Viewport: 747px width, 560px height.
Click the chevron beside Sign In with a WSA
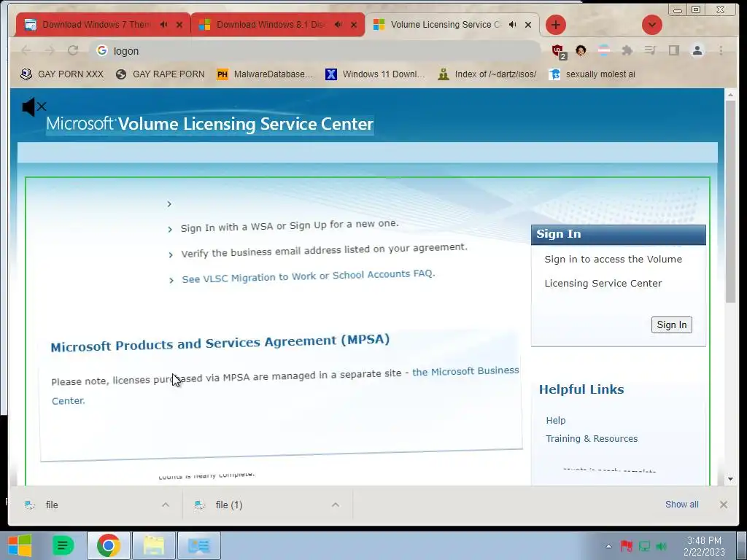(170, 230)
